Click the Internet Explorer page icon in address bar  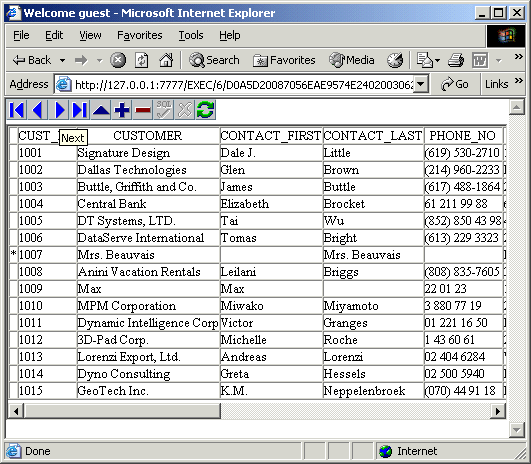63,84
